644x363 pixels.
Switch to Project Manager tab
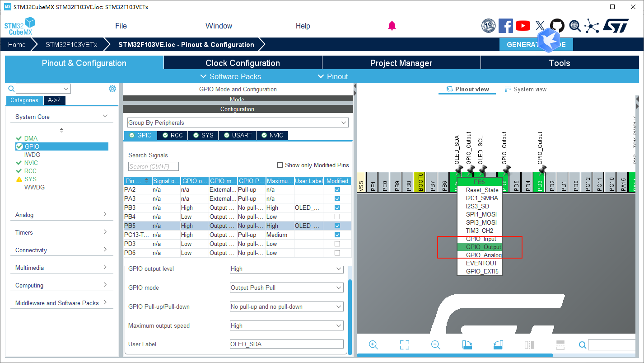pyautogui.click(x=401, y=63)
